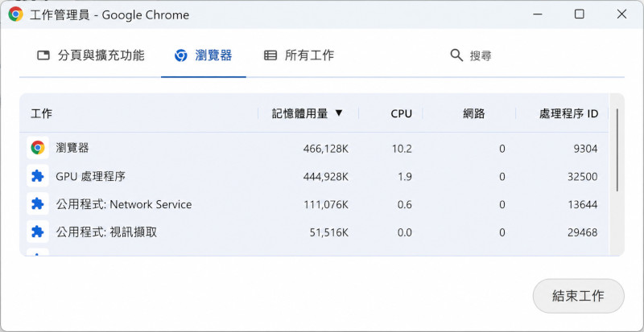Click the Chrome logo in the title bar
Screen dimensions: 644x332
(x=15, y=14)
